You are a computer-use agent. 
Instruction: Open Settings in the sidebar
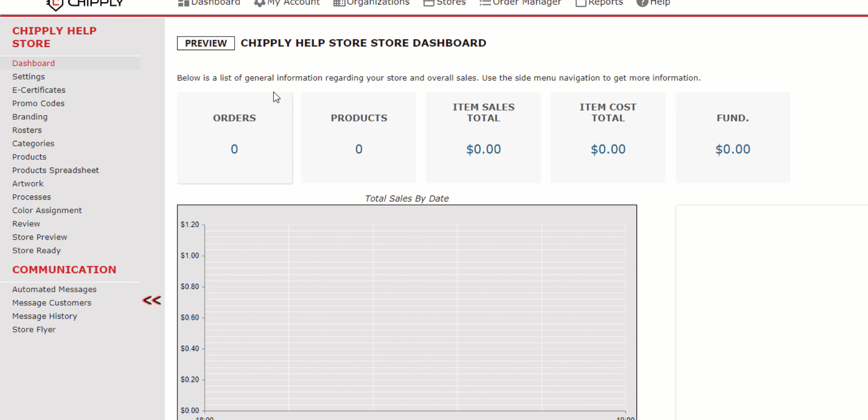pos(28,77)
